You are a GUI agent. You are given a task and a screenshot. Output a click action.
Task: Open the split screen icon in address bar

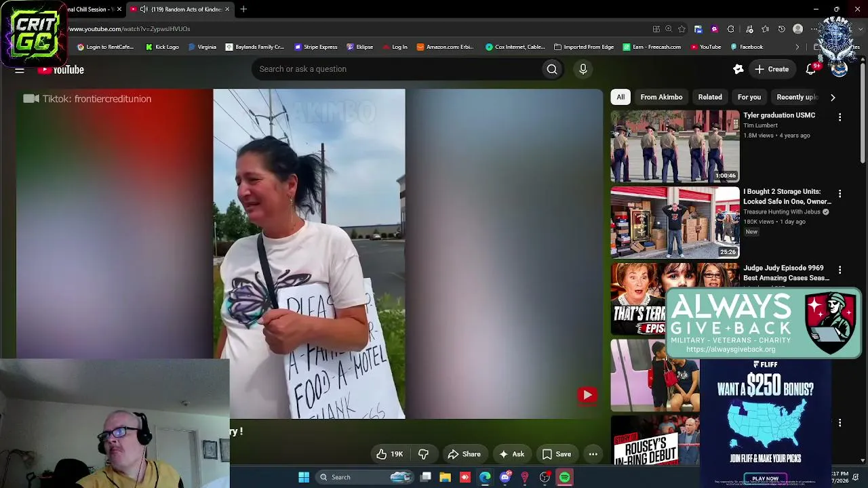tap(656, 29)
